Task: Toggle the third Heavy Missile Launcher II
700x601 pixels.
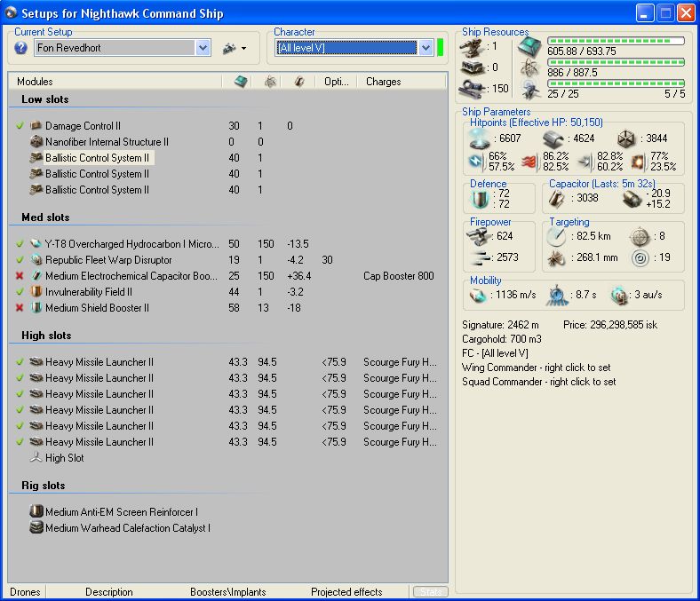Action: 20,394
